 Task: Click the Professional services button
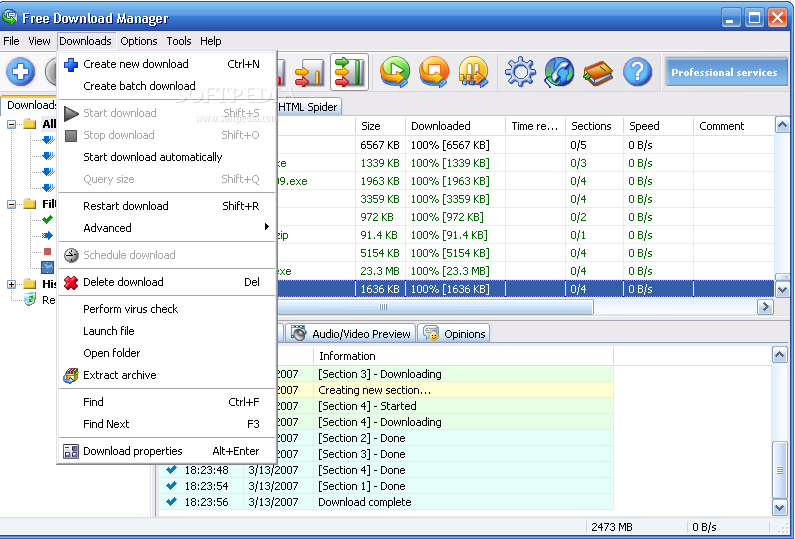pos(725,72)
